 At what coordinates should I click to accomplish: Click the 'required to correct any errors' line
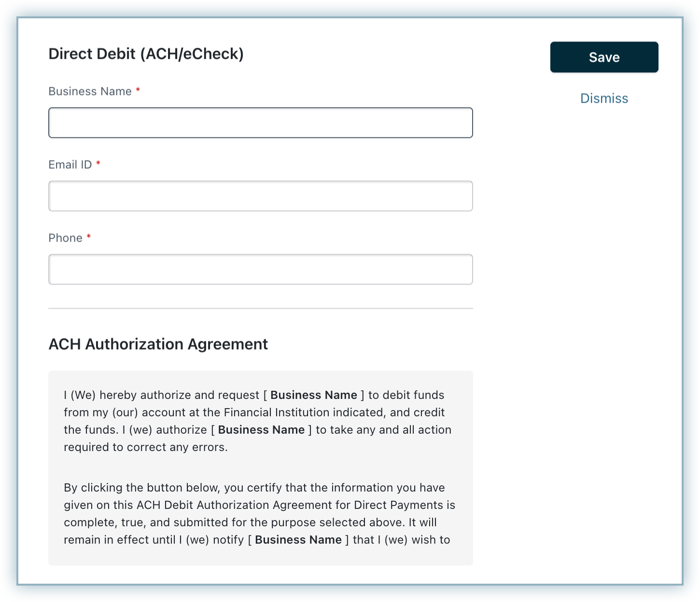(x=145, y=447)
